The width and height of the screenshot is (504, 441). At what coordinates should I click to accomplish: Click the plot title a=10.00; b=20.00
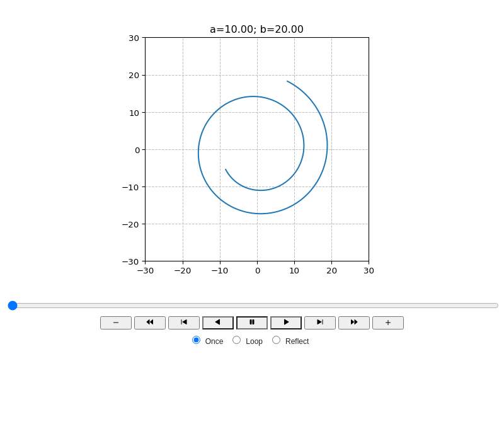tap(256, 29)
